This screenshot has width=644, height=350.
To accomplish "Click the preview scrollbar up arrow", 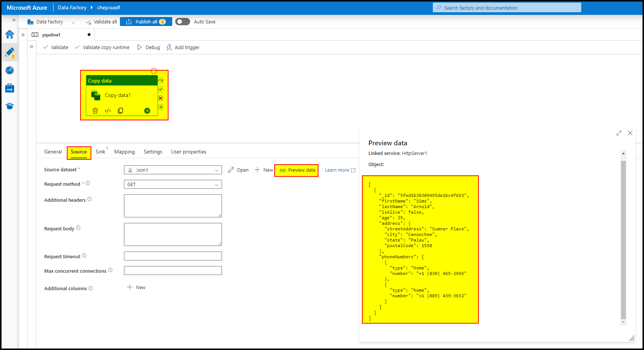I will click(624, 153).
